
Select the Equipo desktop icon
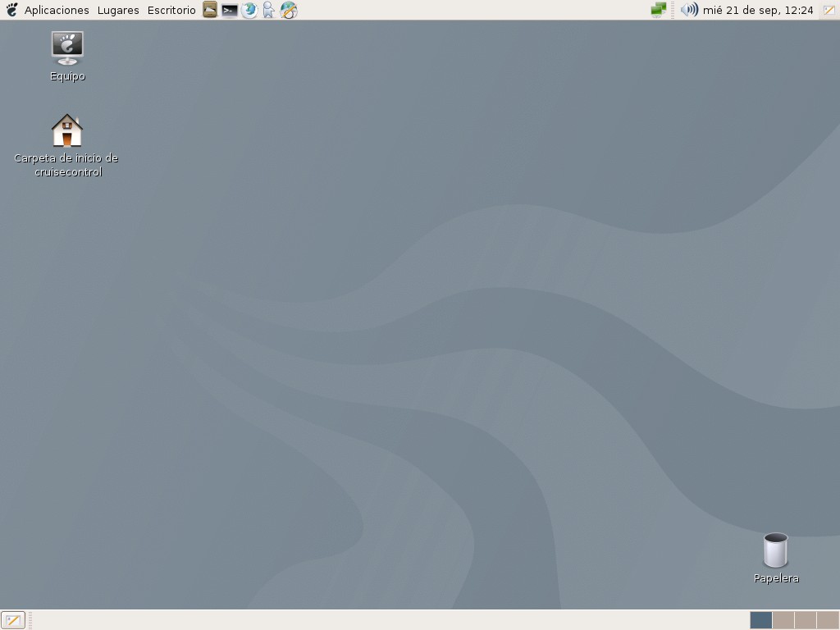(x=67, y=57)
